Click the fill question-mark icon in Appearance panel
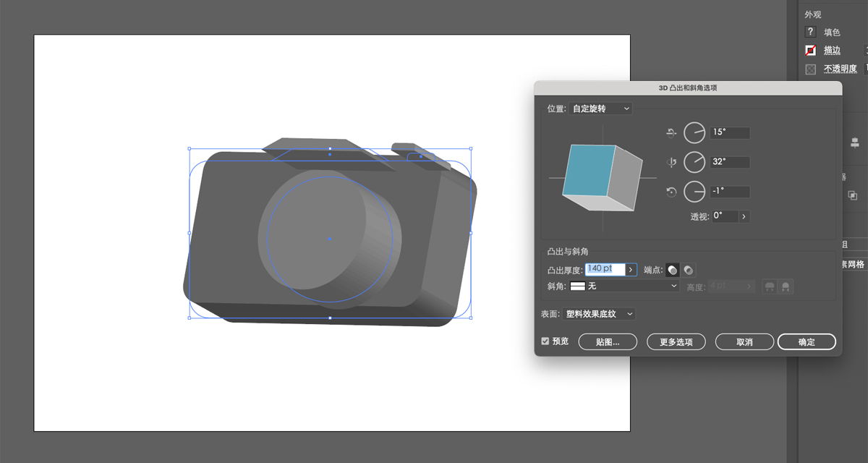 click(809, 32)
